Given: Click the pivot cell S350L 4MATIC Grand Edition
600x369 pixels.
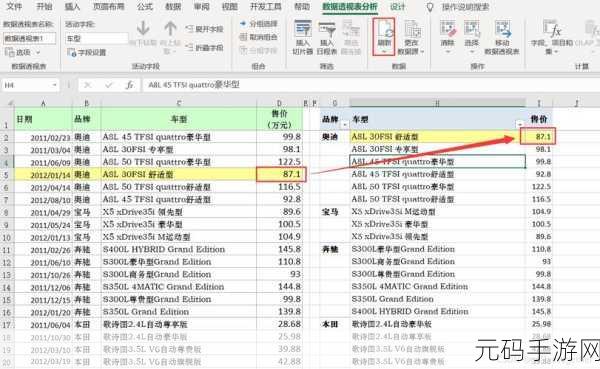Looking at the screenshot, I should tap(437, 286).
